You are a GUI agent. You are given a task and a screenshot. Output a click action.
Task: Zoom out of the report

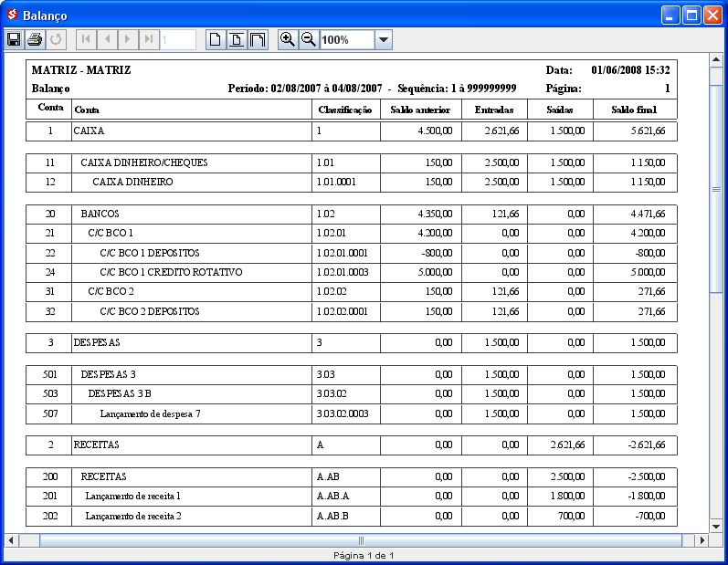coord(309,39)
